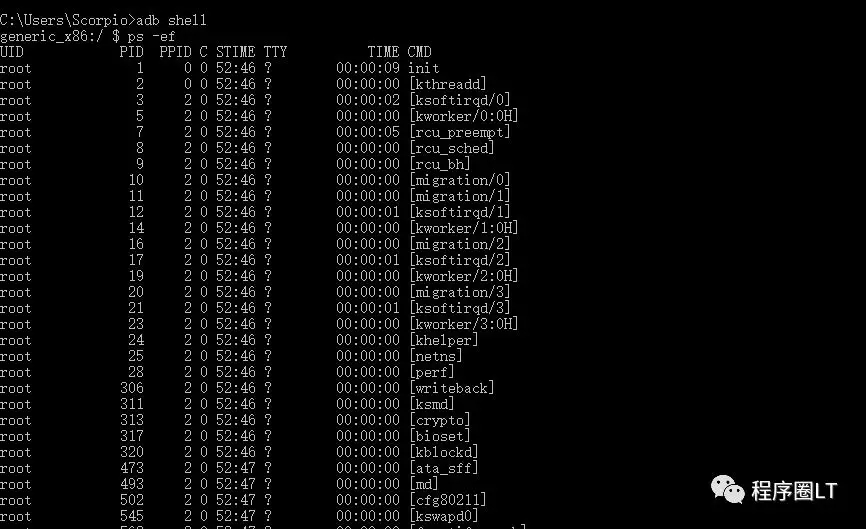Click the init process entry
The image size is (866, 529).
[424, 68]
